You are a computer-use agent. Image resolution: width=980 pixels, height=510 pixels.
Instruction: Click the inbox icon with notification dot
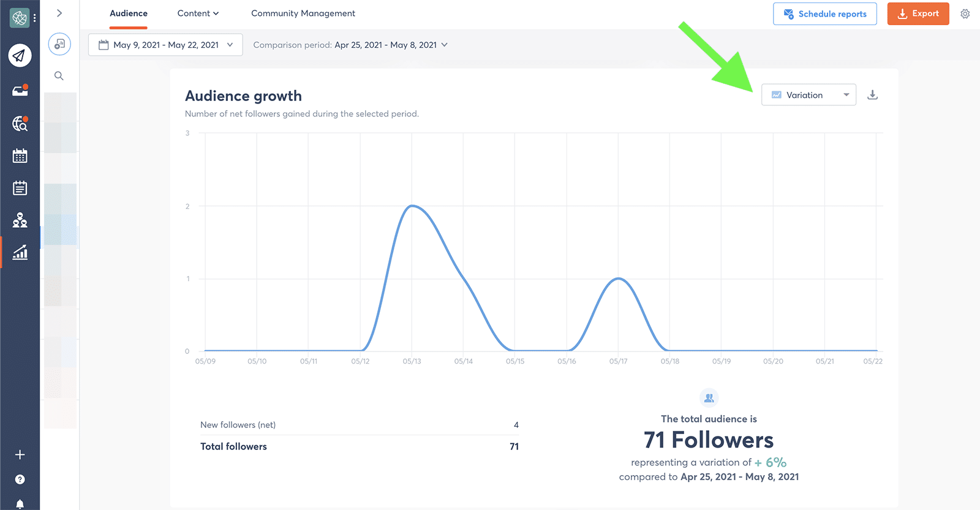pos(20,89)
